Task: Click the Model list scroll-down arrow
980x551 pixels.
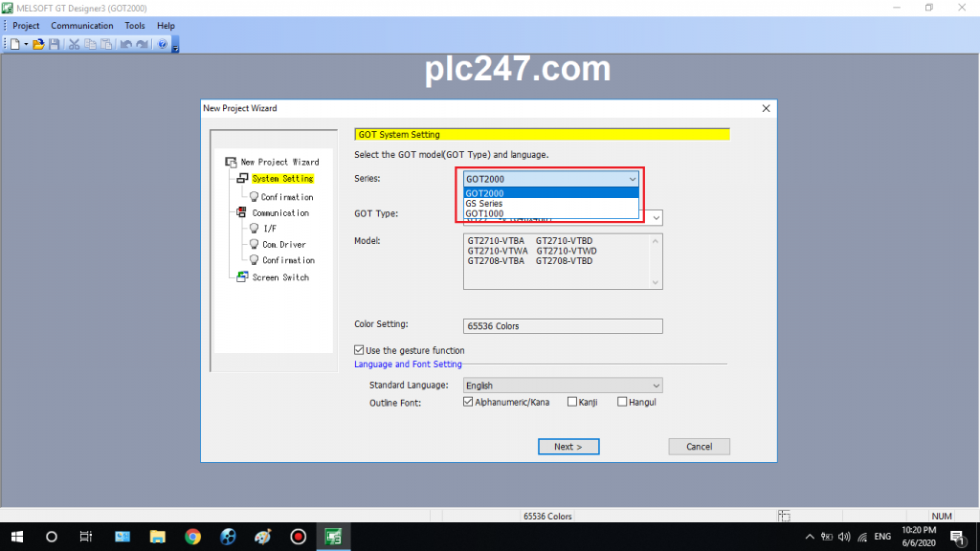Action: coord(656,282)
